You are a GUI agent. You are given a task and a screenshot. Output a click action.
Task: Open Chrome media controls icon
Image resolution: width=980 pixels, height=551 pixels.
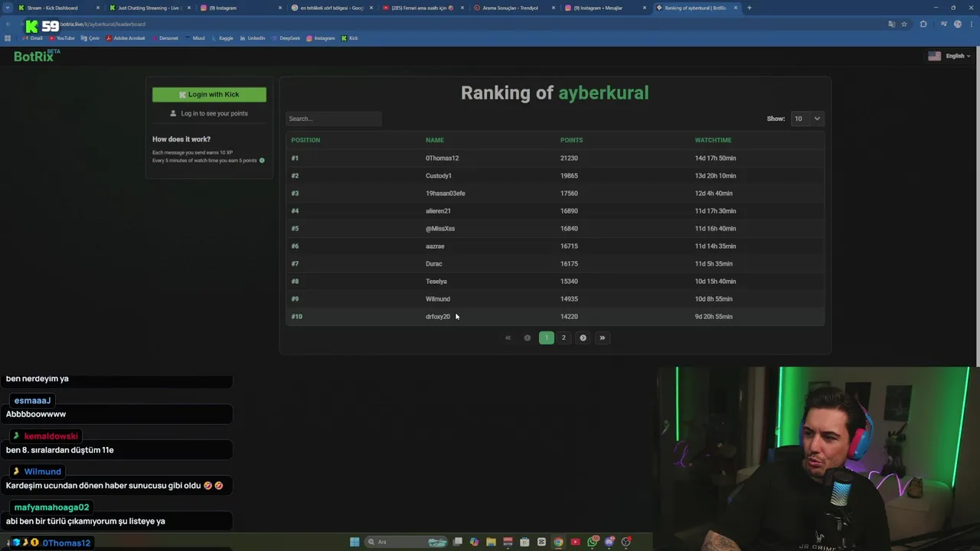coord(943,24)
